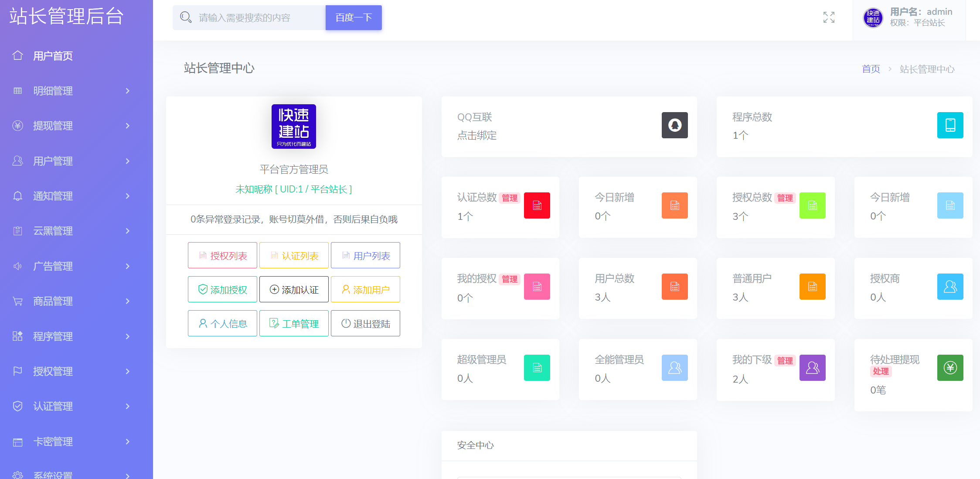Follow the 首页 breadcrumb link
This screenshot has height=479, width=980.
[871, 69]
